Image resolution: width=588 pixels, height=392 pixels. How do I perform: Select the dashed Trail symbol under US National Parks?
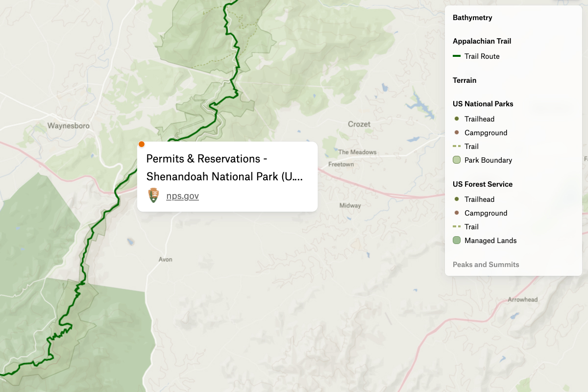pyautogui.click(x=457, y=146)
